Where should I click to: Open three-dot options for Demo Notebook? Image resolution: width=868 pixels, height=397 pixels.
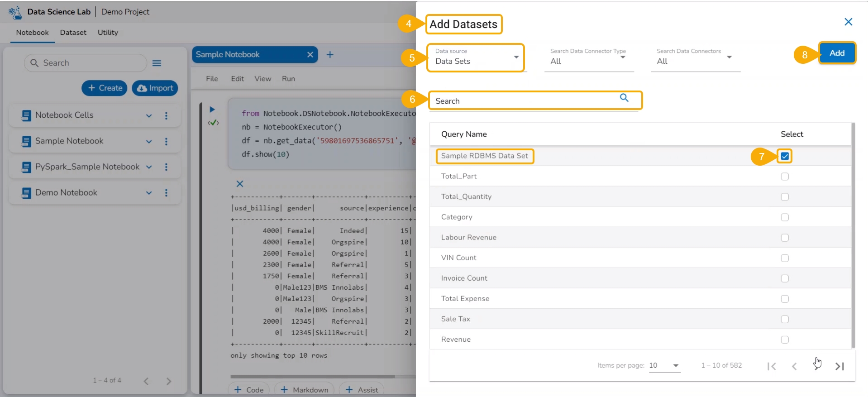tap(166, 193)
